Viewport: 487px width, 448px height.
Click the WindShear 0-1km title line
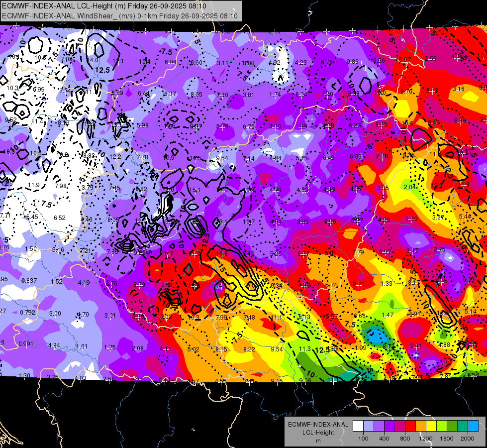click(x=120, y=16)
